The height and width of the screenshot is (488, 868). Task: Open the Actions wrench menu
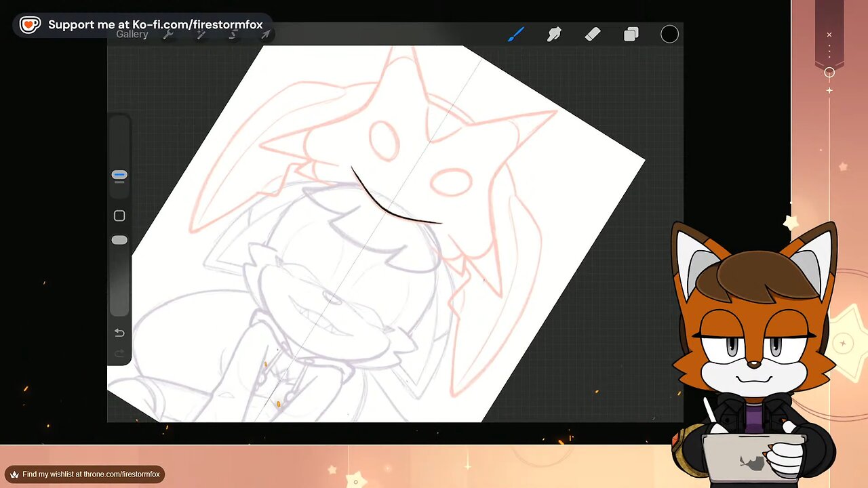pos(168,35)
